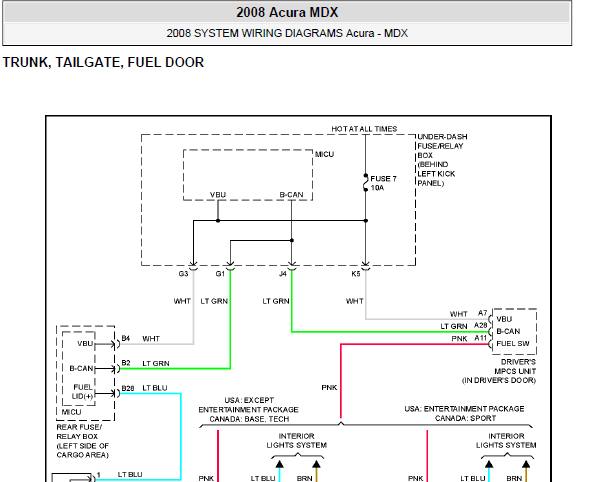This screenshot has height=482, width=603.
Task: Click the 'LT BLU' wire label beside B28
Action: coord(155,388)
